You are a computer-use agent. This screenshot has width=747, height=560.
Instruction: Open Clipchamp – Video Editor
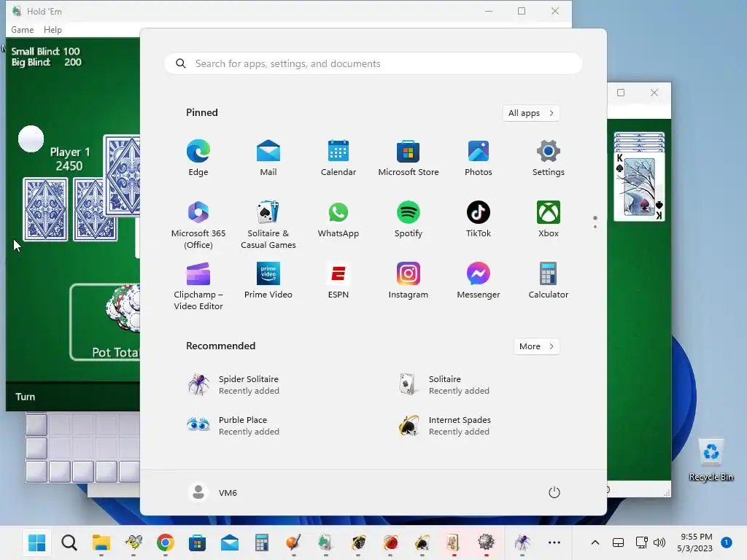[198, 286]
